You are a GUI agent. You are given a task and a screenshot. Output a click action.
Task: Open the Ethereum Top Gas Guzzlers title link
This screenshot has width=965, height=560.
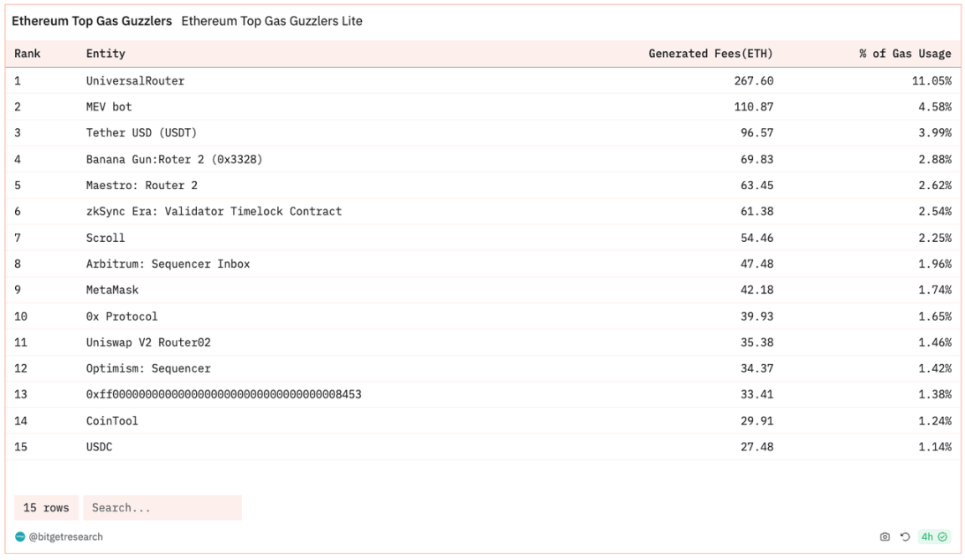pyautogui.click(x=91, y=21)
